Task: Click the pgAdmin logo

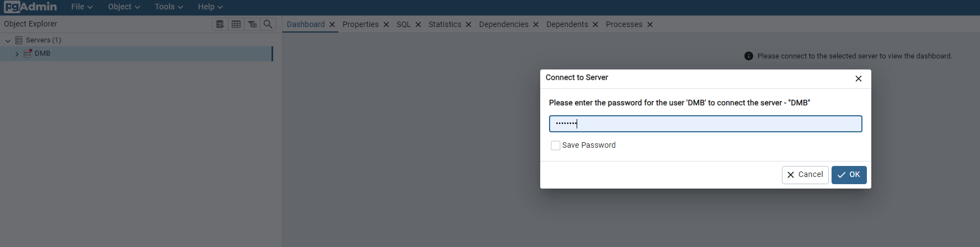Action: [x=30, y=7]
